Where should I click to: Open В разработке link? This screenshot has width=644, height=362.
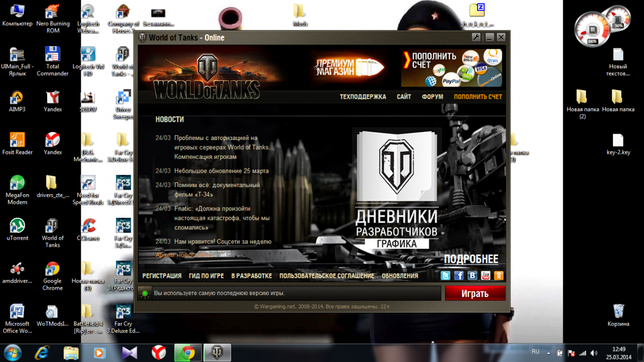tap(252, 276)
